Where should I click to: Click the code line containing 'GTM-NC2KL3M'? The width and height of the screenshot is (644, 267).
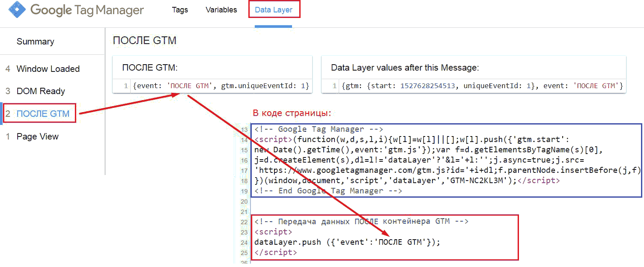[407, 181]
